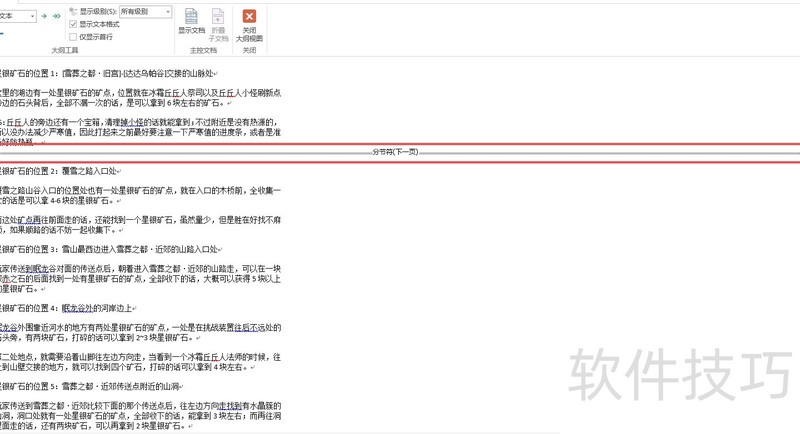Click the heading 星银矿石的位置 1 雪葬之都·旧宫

[108, 73]
